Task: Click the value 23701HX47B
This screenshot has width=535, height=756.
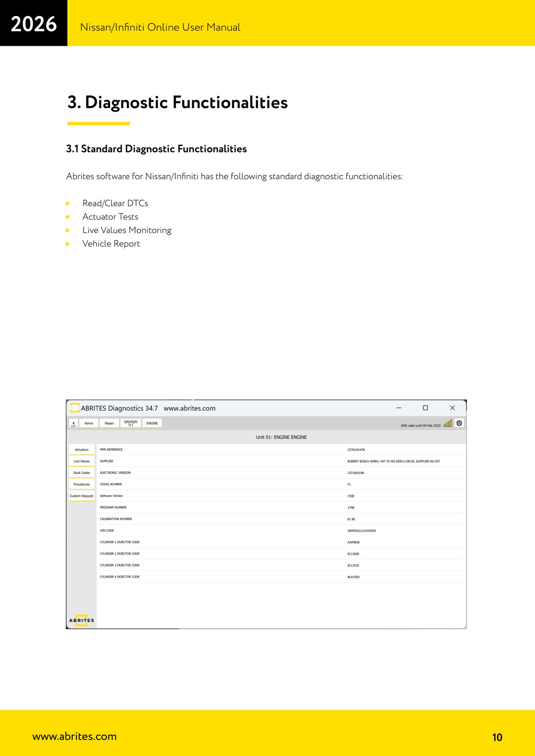Action: [x=356, y=450]
